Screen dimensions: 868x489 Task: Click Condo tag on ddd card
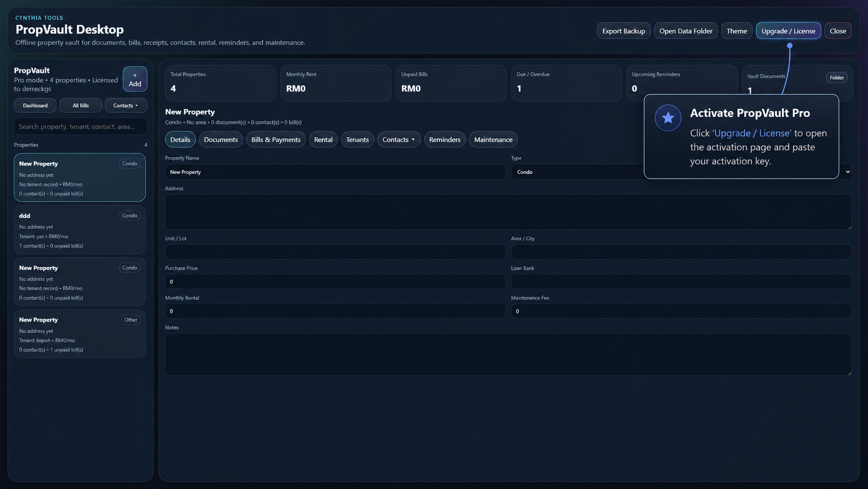tap(130, 216)
